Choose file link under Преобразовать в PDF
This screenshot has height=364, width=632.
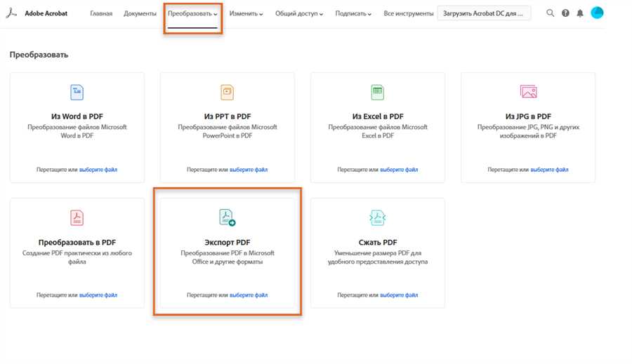coord(98,295)
